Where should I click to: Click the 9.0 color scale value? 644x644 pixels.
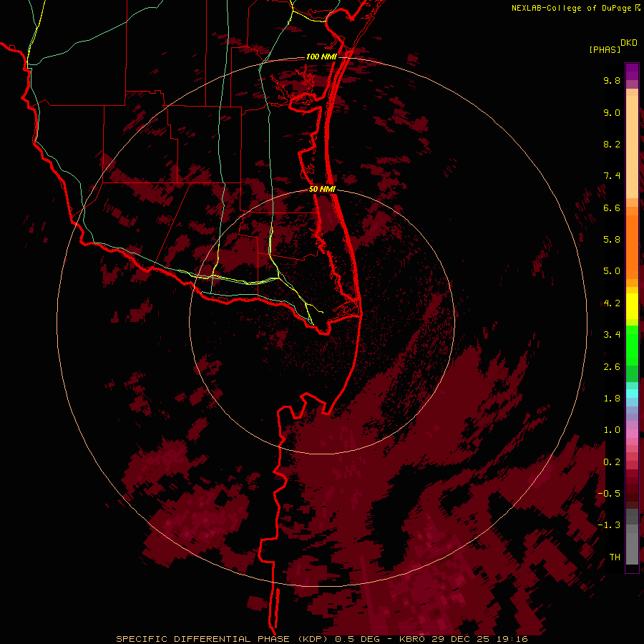(x=612, y=113)
